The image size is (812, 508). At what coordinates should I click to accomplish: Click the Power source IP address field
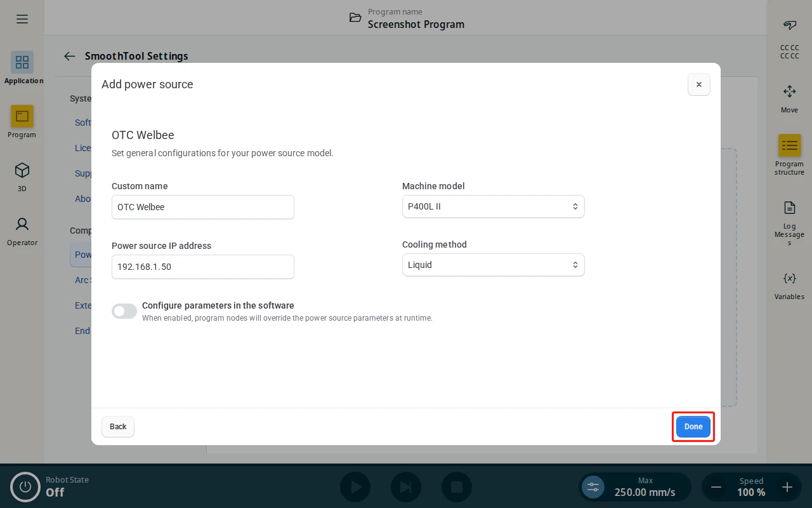(203, 267)
